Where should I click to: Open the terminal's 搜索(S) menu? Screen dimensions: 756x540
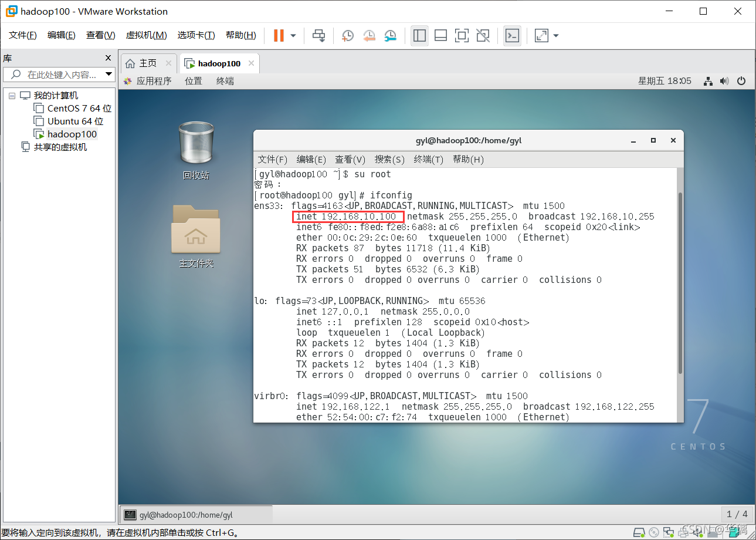coord(389,160)
